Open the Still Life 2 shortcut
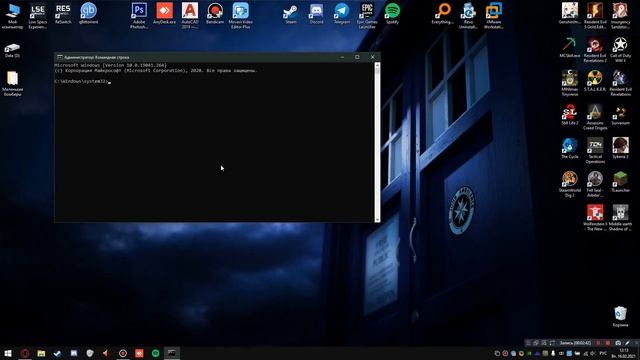Screen dimensions: 640x360 [570, 114]
